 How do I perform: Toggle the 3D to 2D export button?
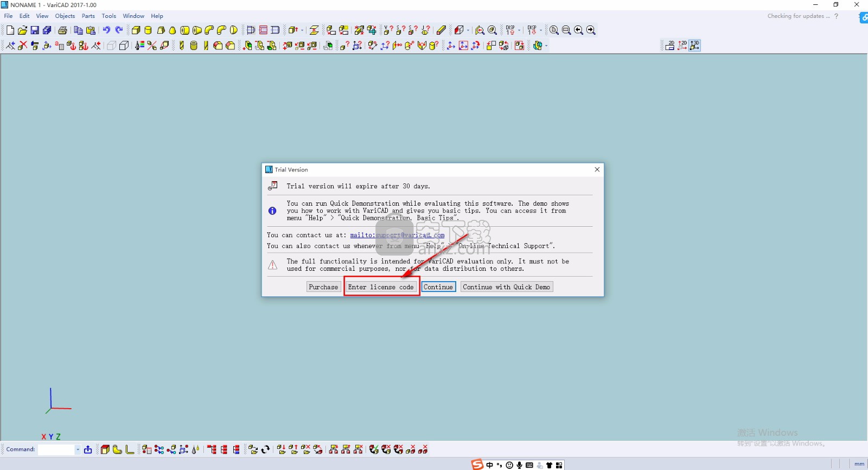pyautogui.click(x=682, y=46)
